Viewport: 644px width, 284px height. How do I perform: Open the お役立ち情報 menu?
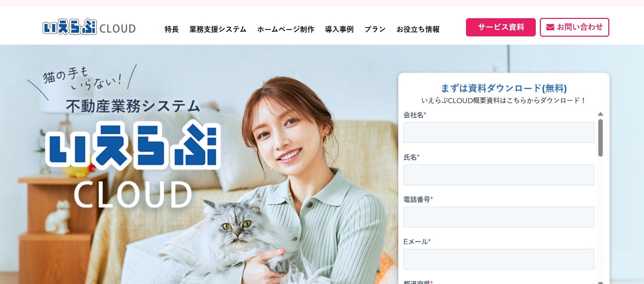coord(418,29)
